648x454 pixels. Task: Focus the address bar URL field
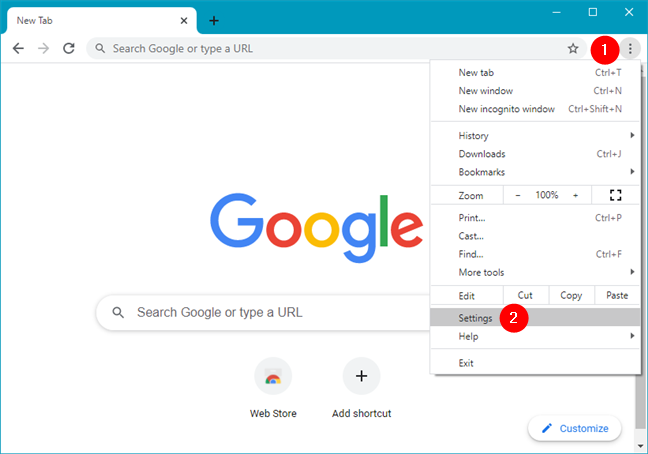click(x=336, y=49)
